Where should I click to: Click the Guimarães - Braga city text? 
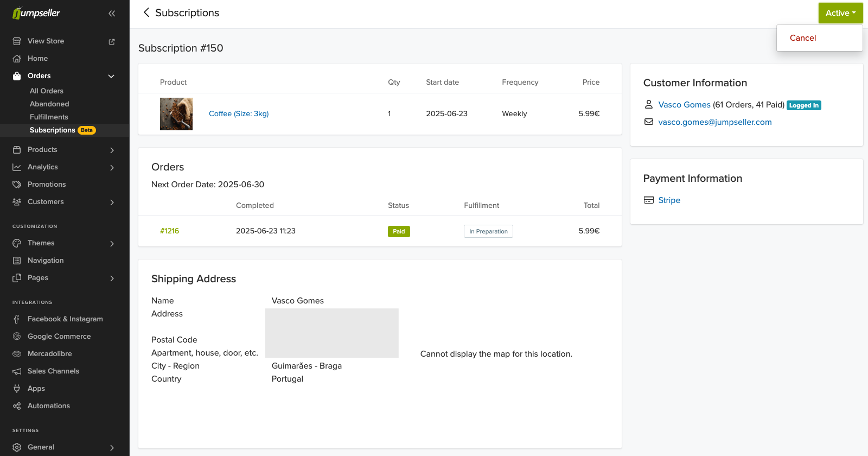[x=307, y=366]
